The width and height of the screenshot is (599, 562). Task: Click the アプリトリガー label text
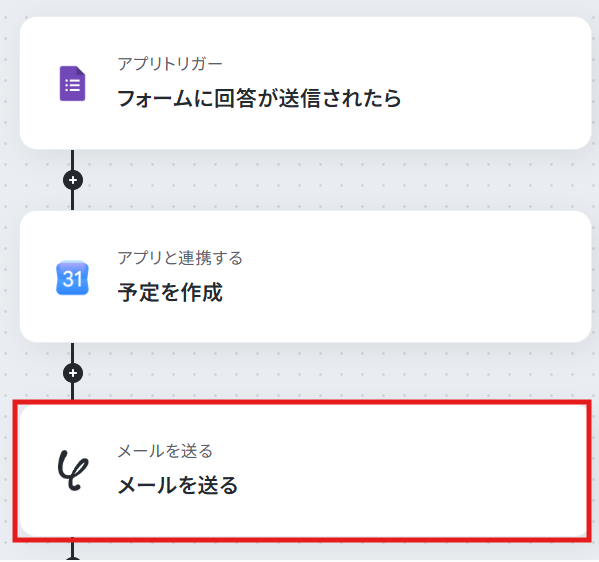(170, 64)
